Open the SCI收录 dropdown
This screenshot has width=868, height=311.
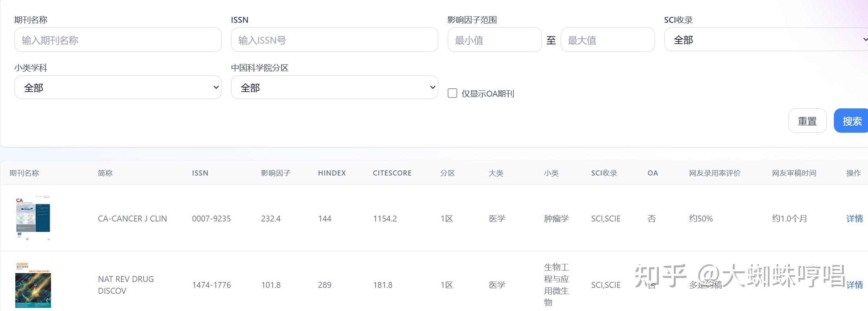pos(766,40)
